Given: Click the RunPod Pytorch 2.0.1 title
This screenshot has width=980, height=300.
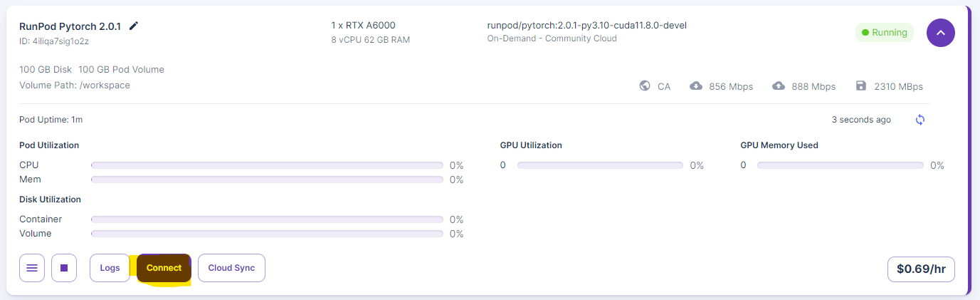Looking at the screenshot, I should [x=70, y=26].
